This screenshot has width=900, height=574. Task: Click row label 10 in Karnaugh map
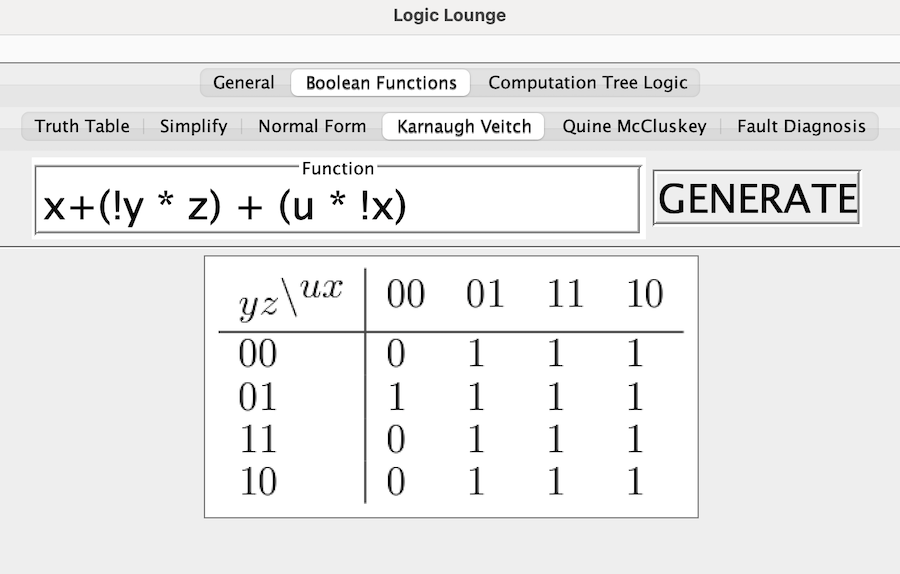[x=258, y=482]
